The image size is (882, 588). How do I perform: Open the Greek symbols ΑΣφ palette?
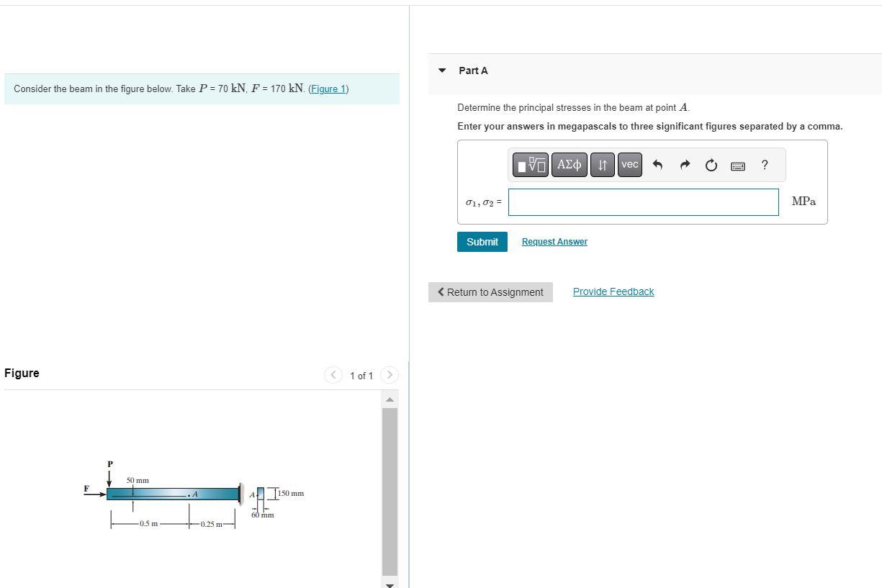(x=569, y=164)
